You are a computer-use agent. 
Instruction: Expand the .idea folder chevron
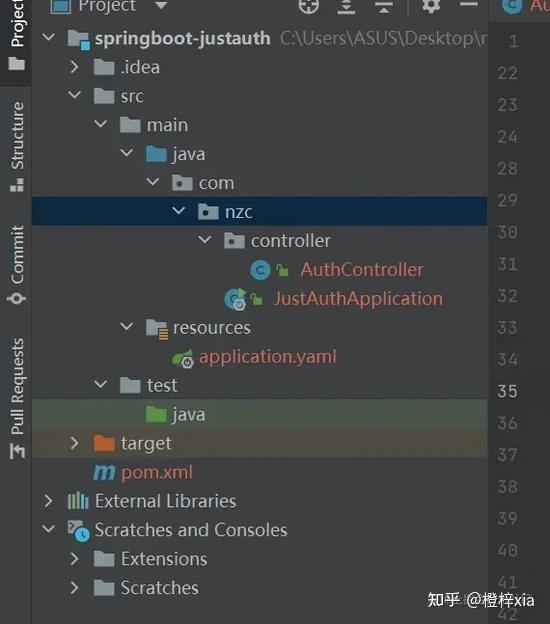tap(74, 67)
